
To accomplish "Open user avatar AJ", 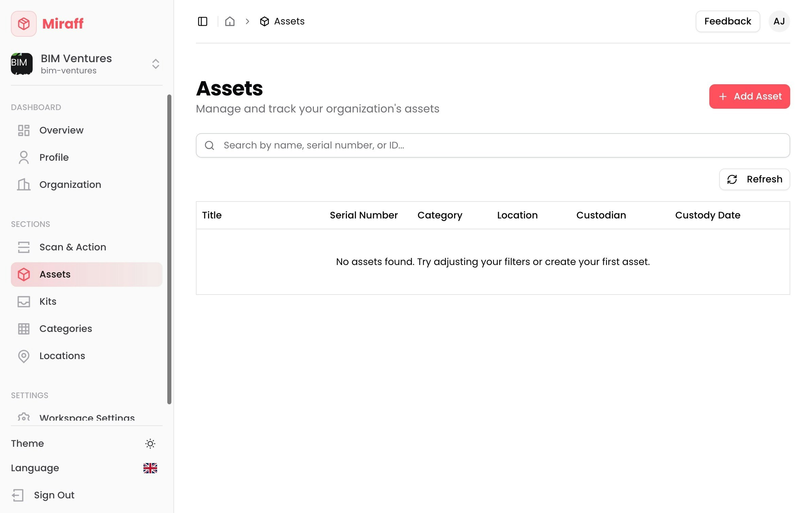I will click(779, 21).
